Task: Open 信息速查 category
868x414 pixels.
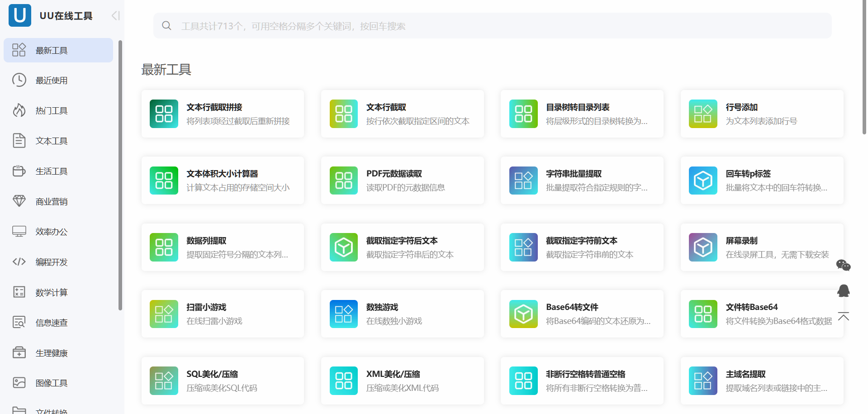Action: (x=58, y=323)
